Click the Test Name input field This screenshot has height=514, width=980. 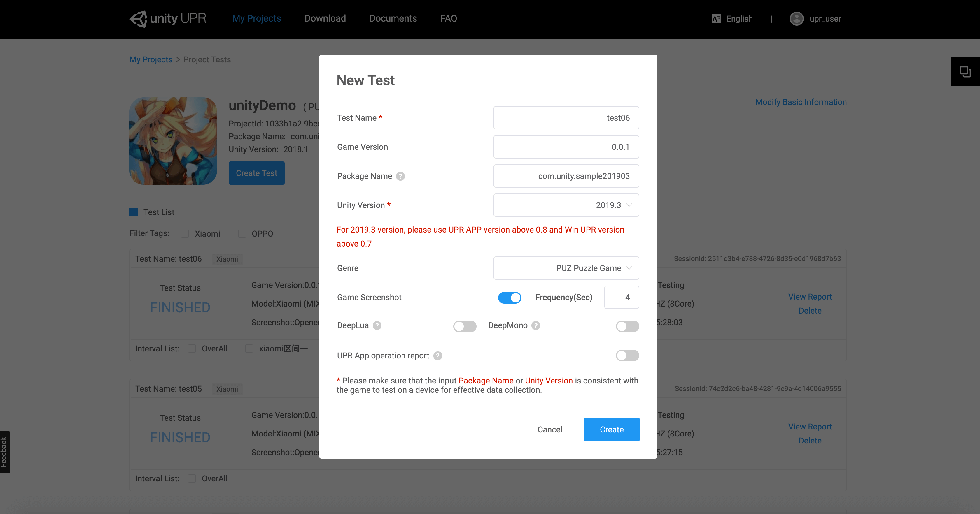pyautogui.click(x=566, y=118)
